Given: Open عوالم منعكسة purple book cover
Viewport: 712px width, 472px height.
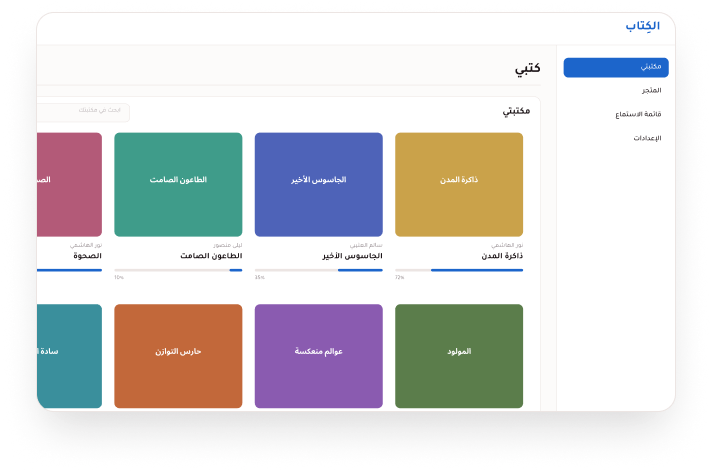Looking at the screenshot, I should pyautogui.click(x=319, y=356).
